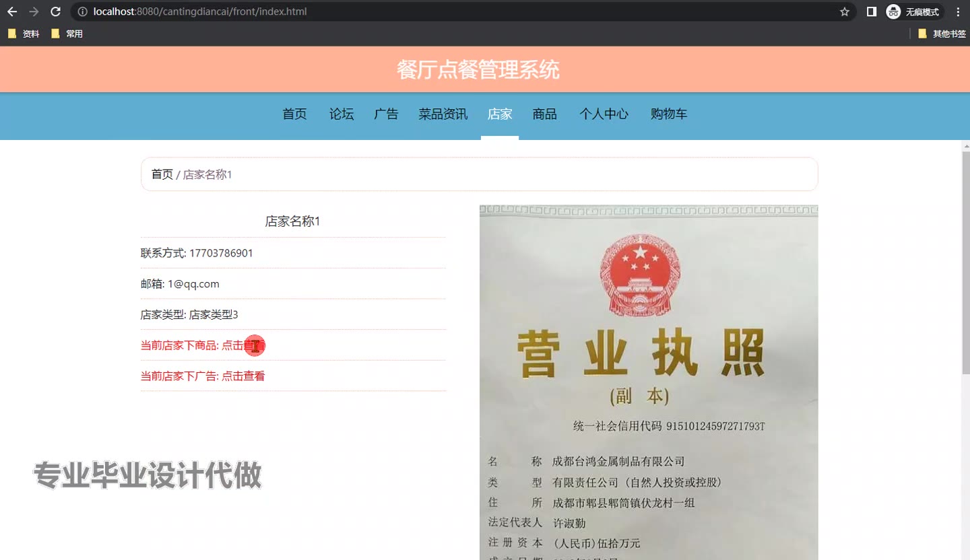The width and height of the screenshot is (970, 560).
Task: Click 当前店家下商品 点击查看 link
Action: [203, 345]
